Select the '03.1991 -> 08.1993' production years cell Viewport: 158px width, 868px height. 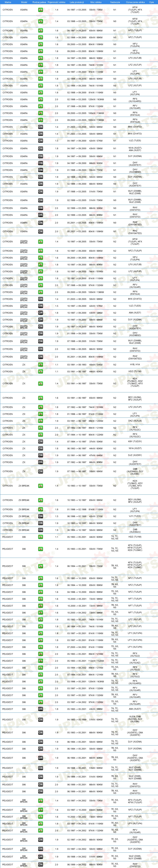coord(77,365)
